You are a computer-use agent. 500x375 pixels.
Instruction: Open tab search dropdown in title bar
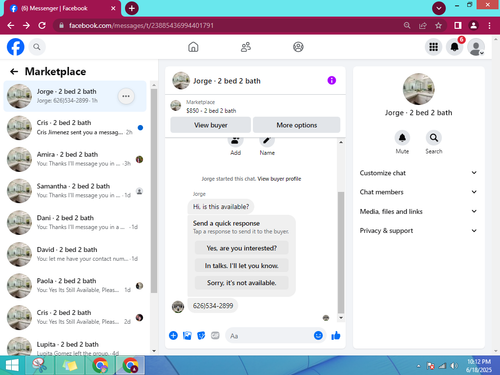click(x=439, y=8)
